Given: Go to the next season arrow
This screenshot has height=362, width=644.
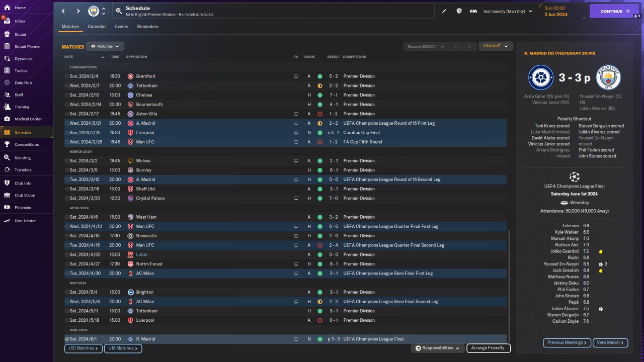Looking at the screenshot, I should coord(469,47).
